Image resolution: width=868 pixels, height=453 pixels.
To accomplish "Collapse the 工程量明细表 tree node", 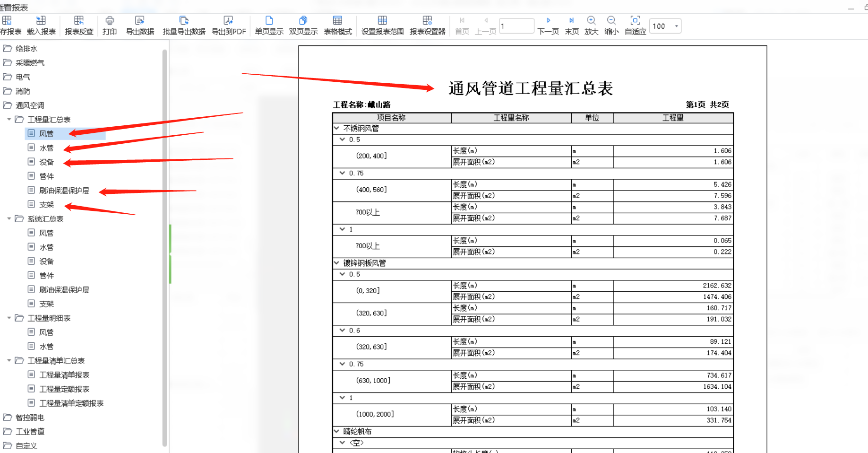I will 9,318.
